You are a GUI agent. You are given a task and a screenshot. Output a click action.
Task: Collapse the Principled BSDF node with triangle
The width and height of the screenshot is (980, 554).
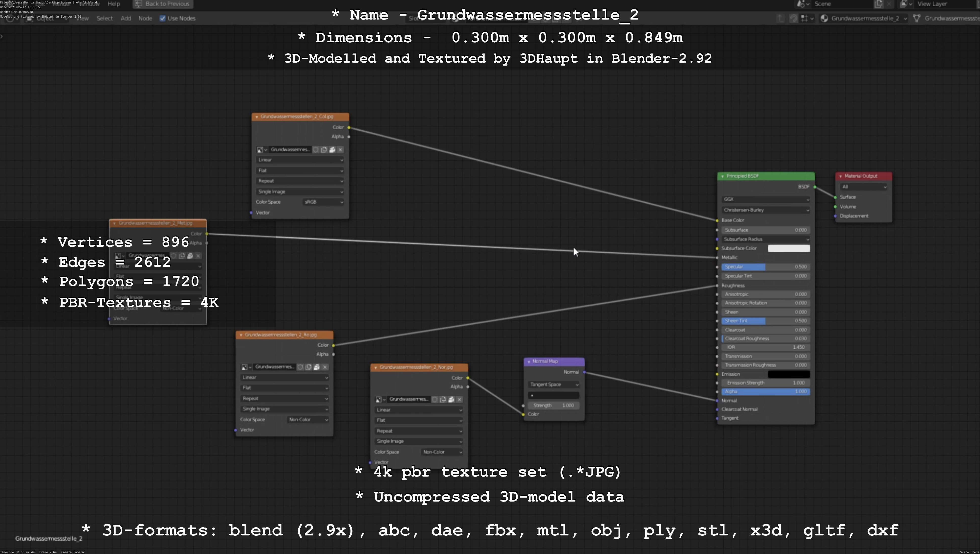tap(722, 176)
